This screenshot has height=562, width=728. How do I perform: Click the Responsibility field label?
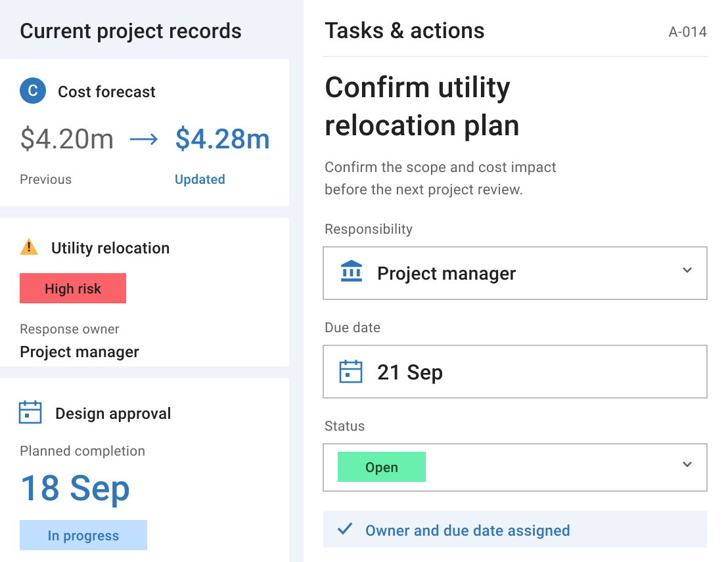click(x=369, y=228)
